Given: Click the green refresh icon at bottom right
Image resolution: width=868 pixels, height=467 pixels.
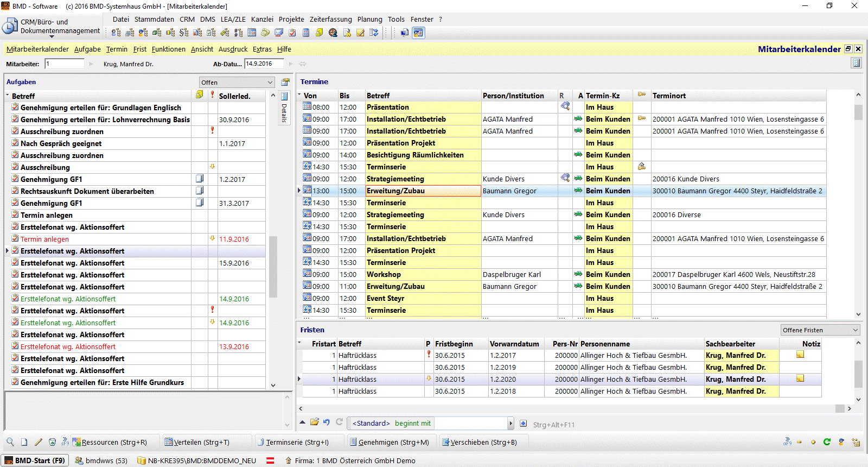Looking at the screenshot, I should point(827,442).
